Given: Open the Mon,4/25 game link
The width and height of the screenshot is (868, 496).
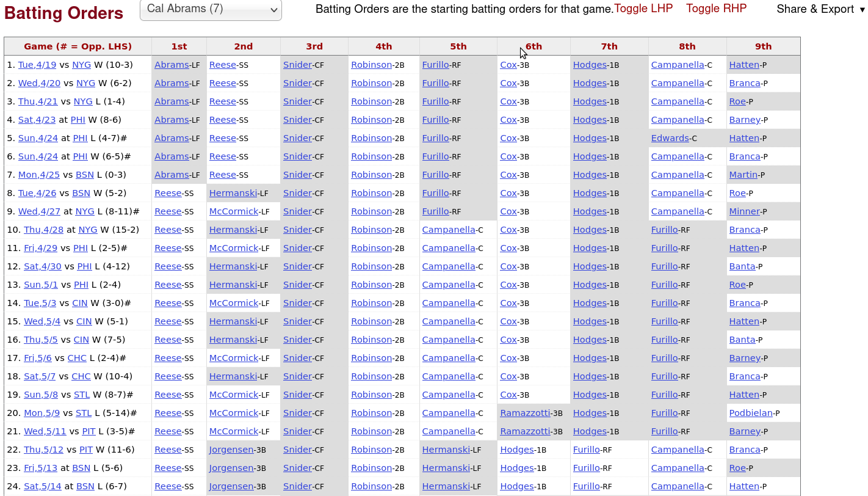Looking at the screenshot, I should 39,175.
